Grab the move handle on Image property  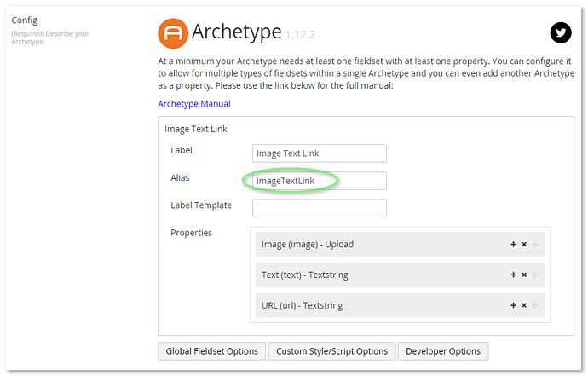pos(535,245)
